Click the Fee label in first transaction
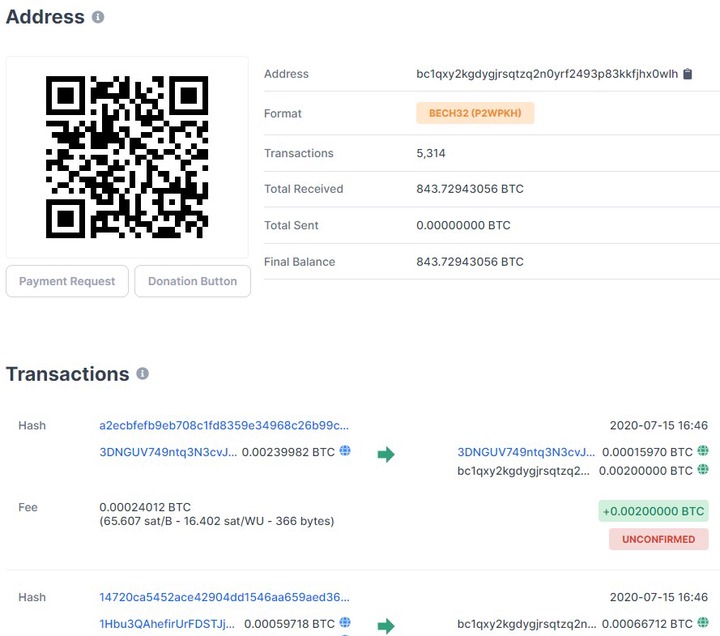The height and width of the screenshot is (636, 720). [28, 507]
